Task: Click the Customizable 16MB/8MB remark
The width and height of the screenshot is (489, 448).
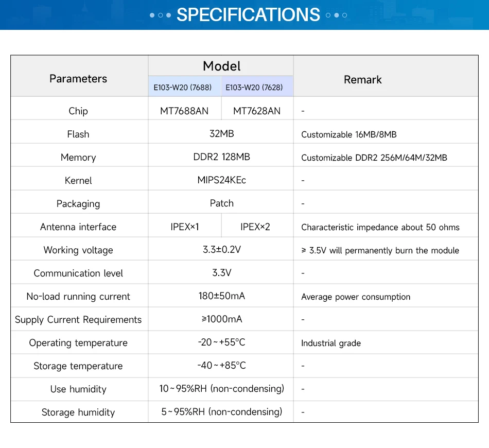Action: tap(349, 134)
